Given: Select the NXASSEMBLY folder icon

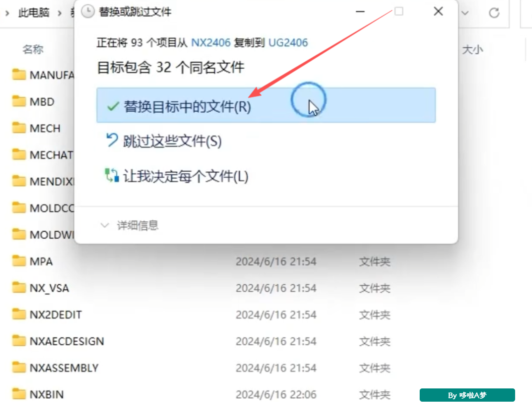Looking at the screenshot, I should coord(19,367).
